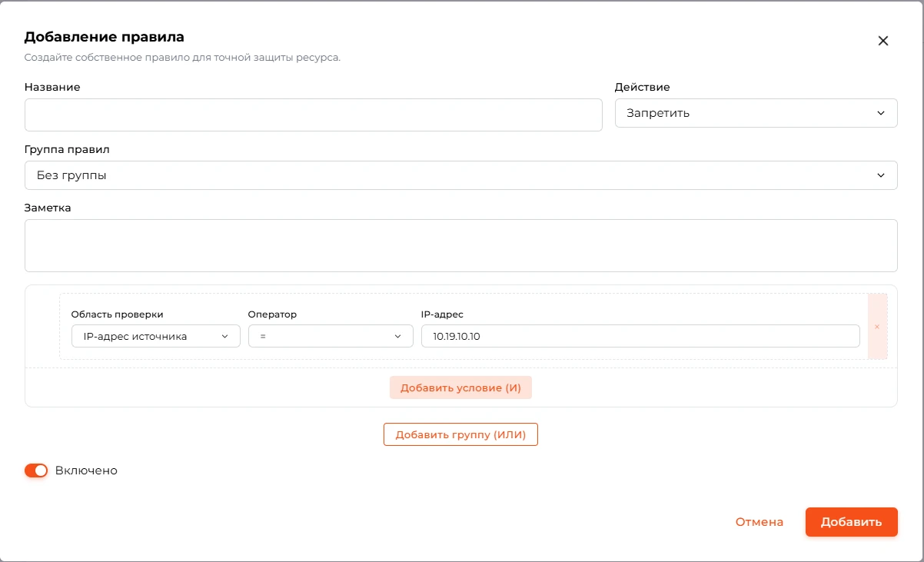Click the Добавить группу (ИЛИ) button

460,434
